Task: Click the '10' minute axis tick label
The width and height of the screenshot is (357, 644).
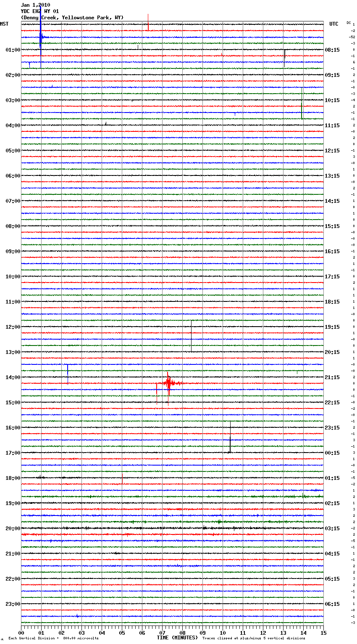Action: tap(223, 633)
